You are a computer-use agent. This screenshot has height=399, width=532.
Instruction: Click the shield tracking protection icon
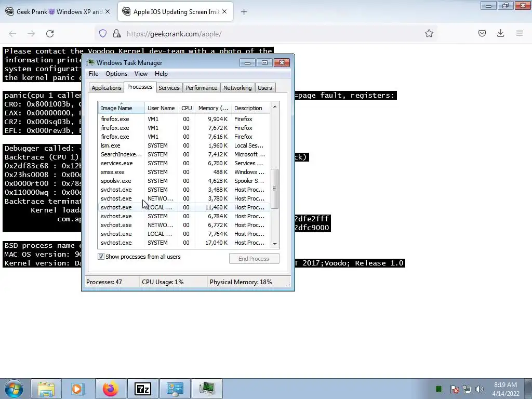pos(103,33)
